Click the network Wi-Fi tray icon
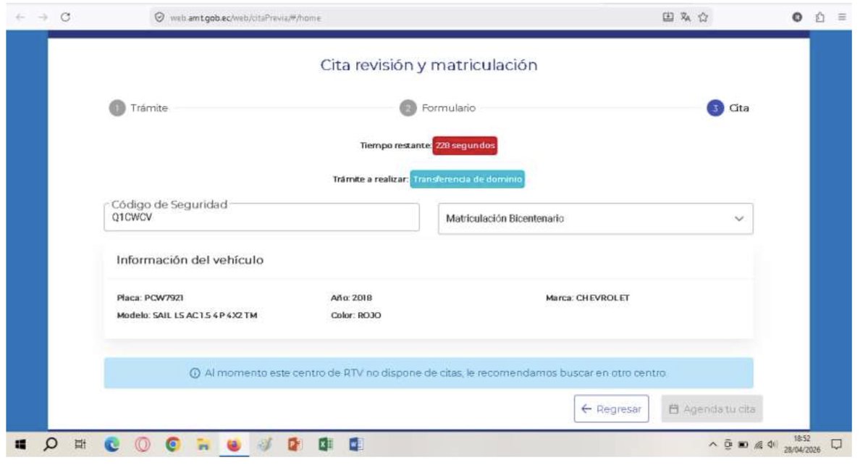This screenshot has height=468, width=868. [x=759, y=444]
